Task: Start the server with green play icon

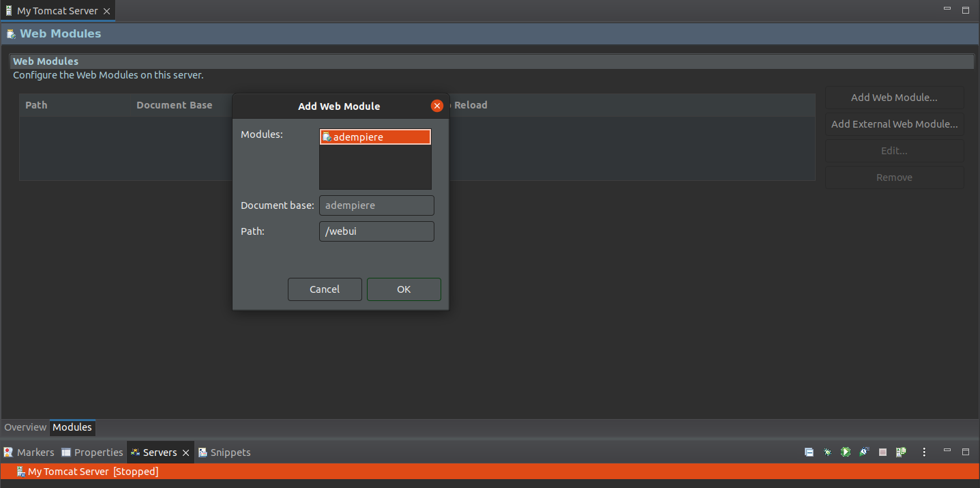Action: (846, 452)
